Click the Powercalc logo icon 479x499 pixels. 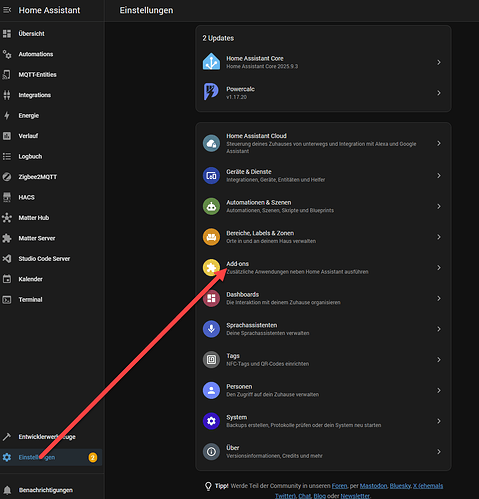tap(211, 92)
